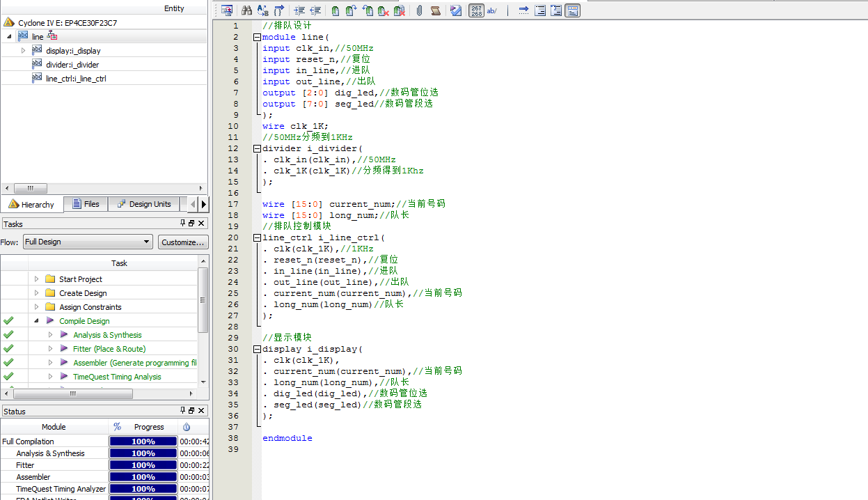Click the increase indent toolbar icon
This screenshot has height=500, width=868.
pos(299,10)
